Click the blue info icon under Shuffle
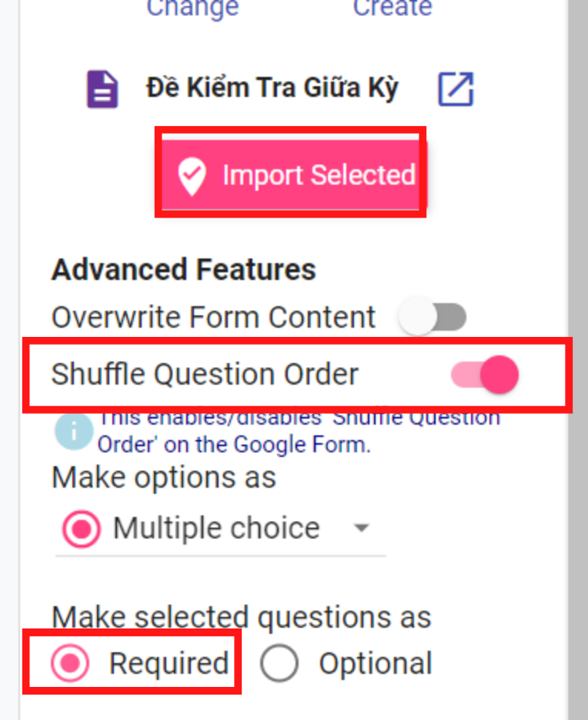Viewport: 588px width, 720px height. click(74, 432)
